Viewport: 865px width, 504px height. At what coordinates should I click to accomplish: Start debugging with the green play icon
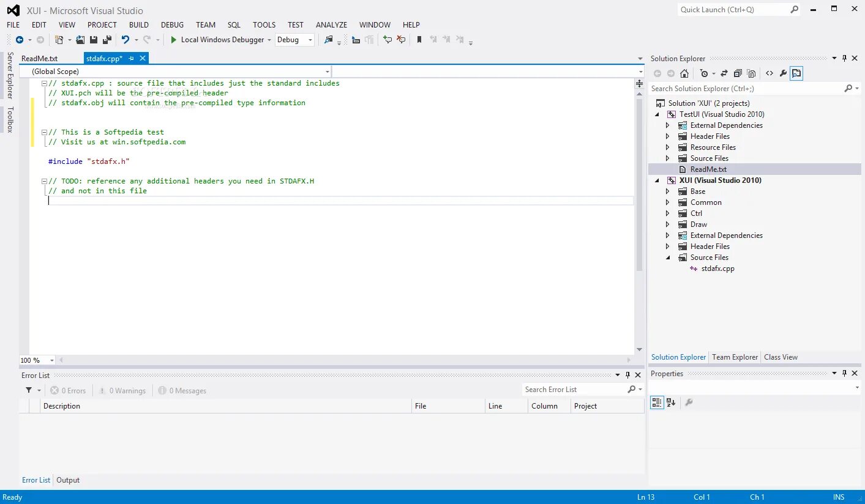click(x=174, y=40)
